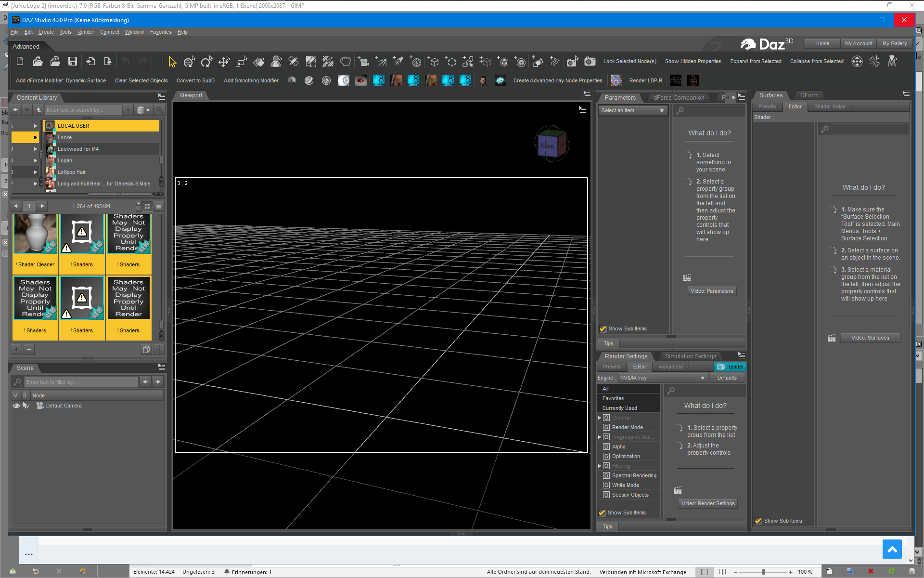Click the New Scene file icon
Viewport: 924px width, 578px height.
pyautogui.click(x=20, y=61)
